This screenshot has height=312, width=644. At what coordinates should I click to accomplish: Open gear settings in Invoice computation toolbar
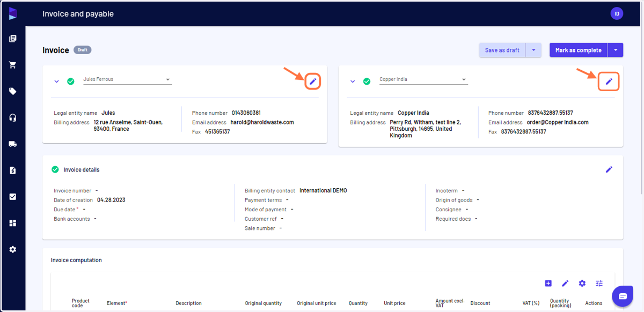coord(582,283)
